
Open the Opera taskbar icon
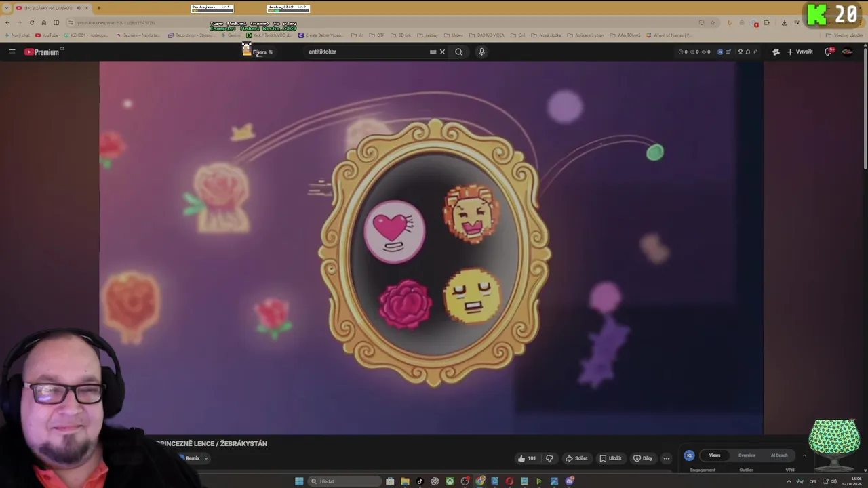pyautogui.click(x=509, y=481)
